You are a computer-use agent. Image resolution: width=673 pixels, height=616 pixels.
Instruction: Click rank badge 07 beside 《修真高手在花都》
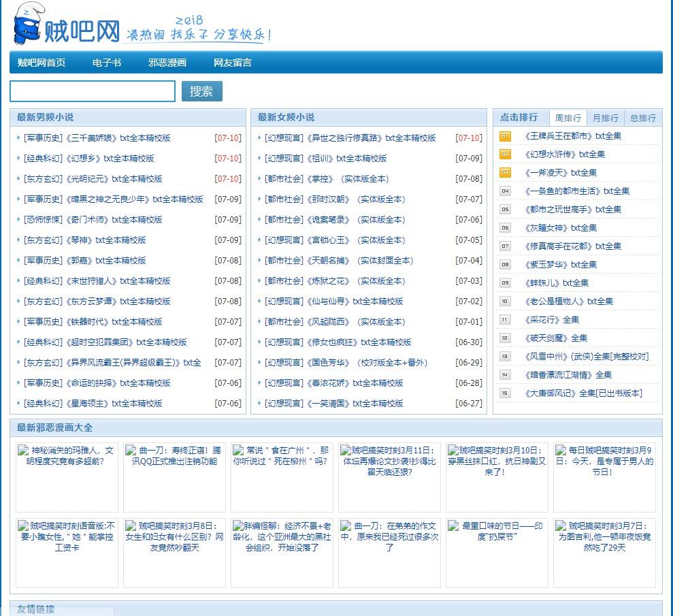tap(505, 246)
